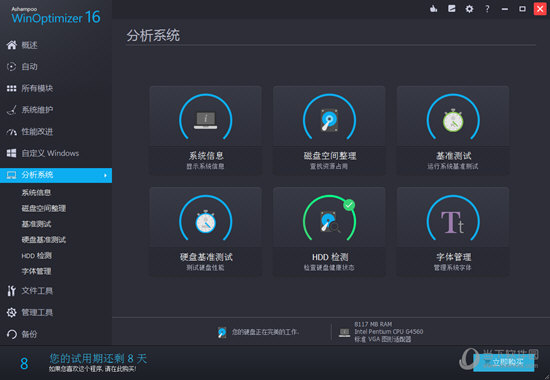This screenshot has width=550, height=380.
Task: Click the WinOptimizer 16 logo
Action: tap(56, 15)
